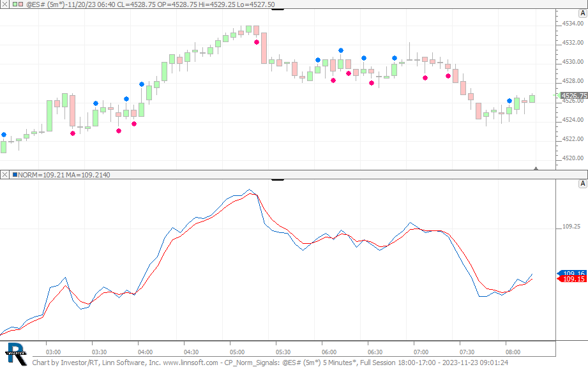
Task: Click the blue NORM legend square
Action: [x=15, y=175]
